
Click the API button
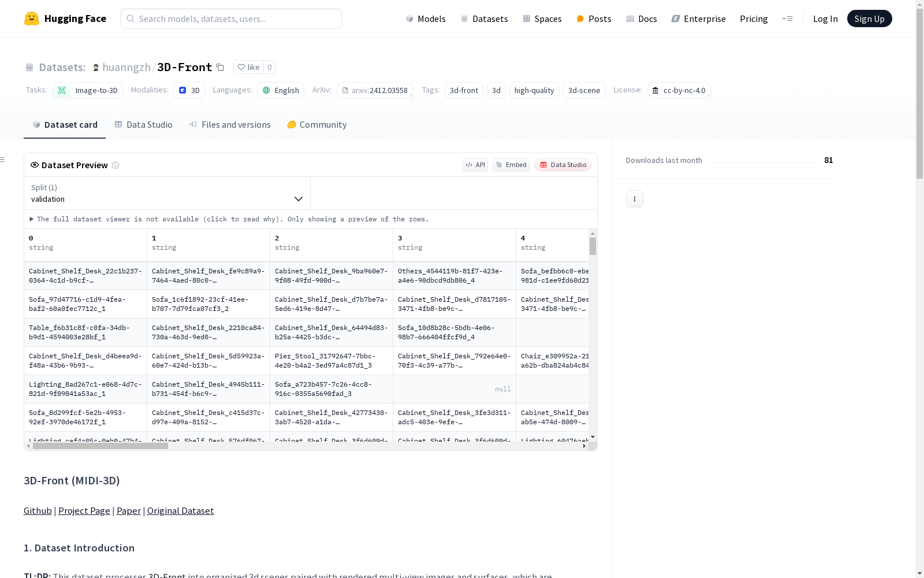tap(475, 165)
